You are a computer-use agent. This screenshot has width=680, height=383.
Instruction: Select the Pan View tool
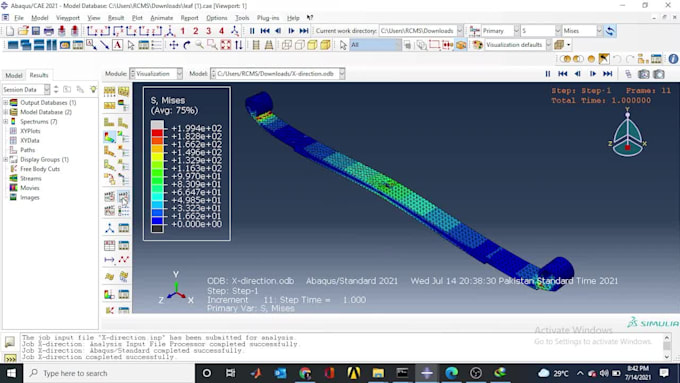click(173, 45)
